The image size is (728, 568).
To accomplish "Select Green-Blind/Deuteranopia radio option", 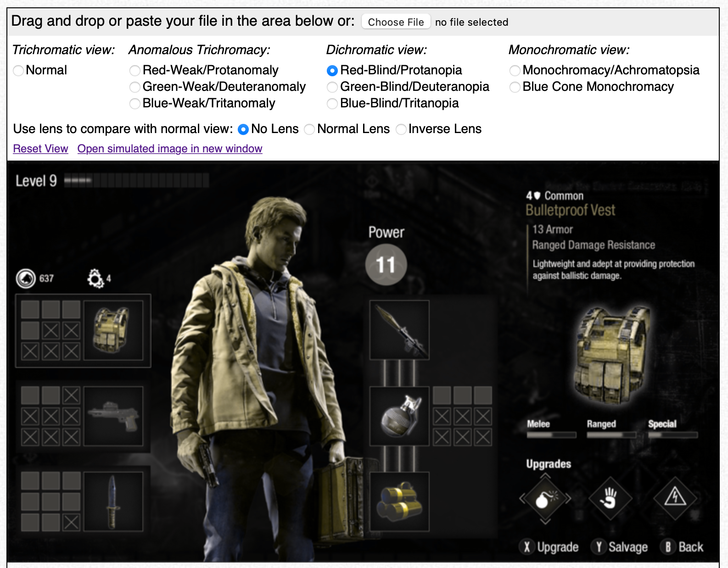I will pyautogui.click(x=332, y=87).
